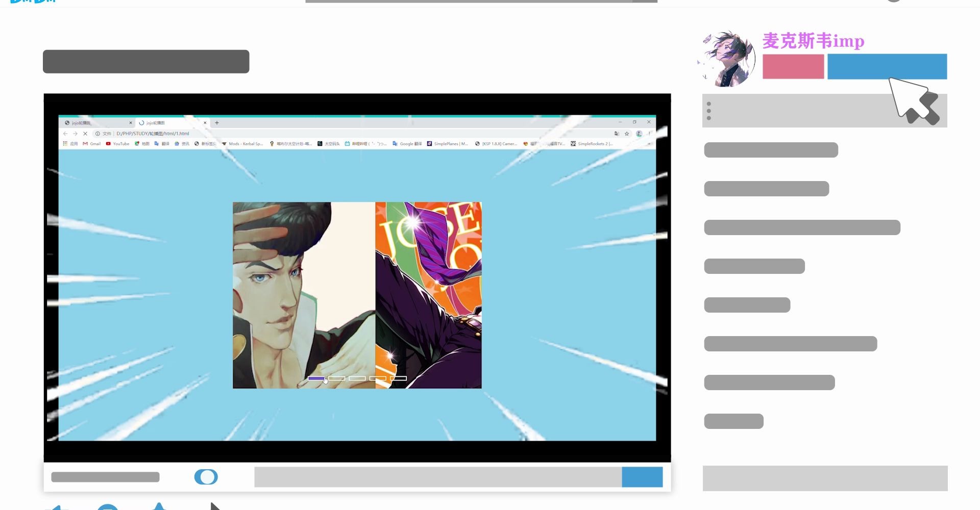980x510 pixels.
Task: Click the blue send button beside the input
Action: point(642,477)
